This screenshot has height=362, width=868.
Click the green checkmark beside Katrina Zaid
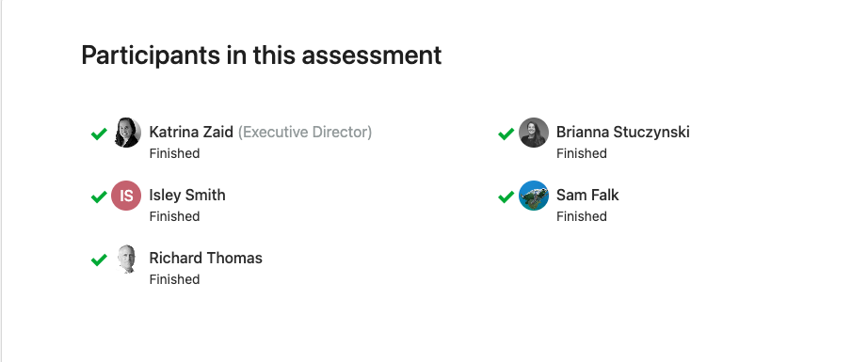click(99, 134)
